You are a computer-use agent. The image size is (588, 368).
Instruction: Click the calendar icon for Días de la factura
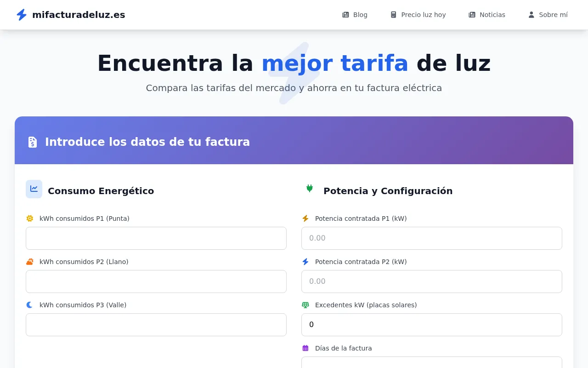[305, 348]
